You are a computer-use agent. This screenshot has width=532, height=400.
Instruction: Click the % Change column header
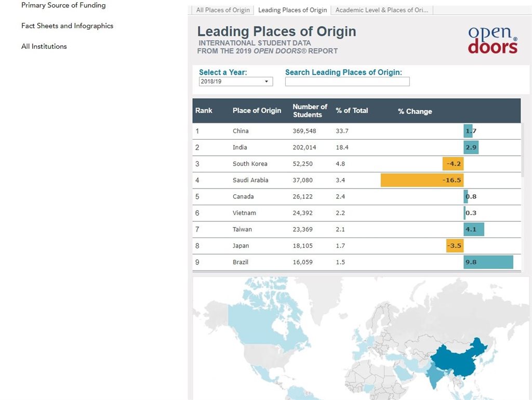tap(415, 111)
